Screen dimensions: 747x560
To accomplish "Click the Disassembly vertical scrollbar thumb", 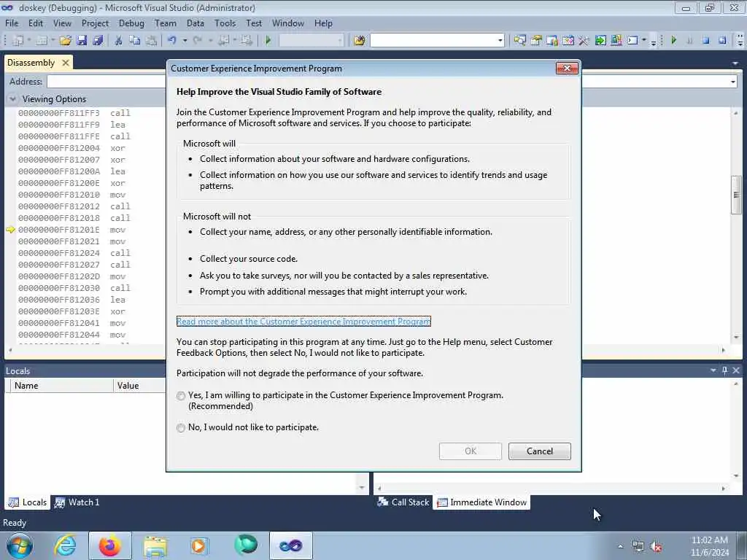I will pyautogui.click(x=736, y=195).
